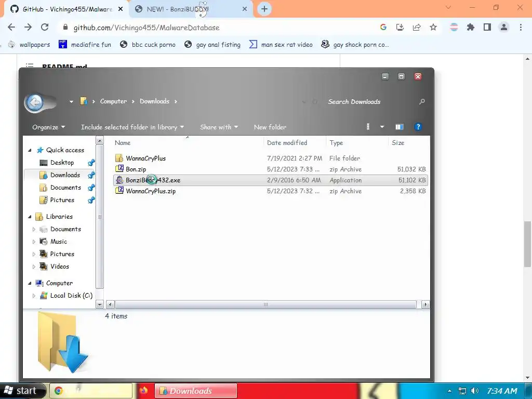The width and height of the screenshot is (532, 399).
Task: Go back with Chrome's back arrow
Action: click(11, 27)
